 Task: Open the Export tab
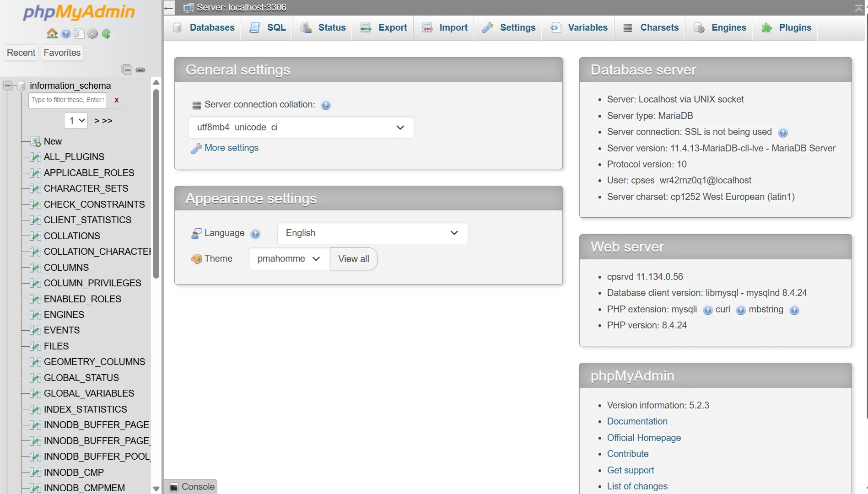(383, 27)
